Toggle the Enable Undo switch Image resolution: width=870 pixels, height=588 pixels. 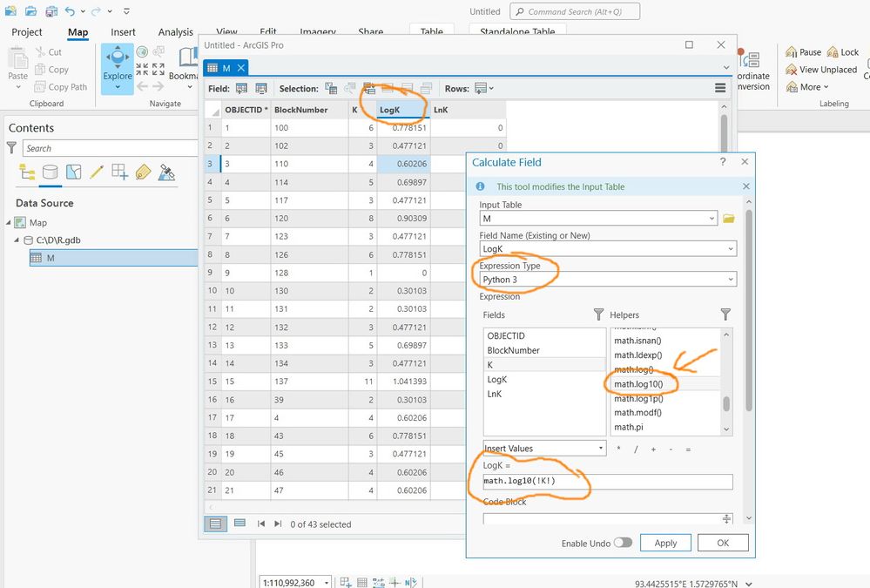(623, 543)
